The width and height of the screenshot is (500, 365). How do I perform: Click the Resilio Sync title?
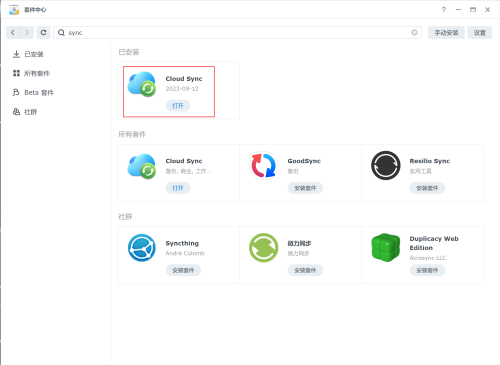pyautogui.click(x=430, y=161)
